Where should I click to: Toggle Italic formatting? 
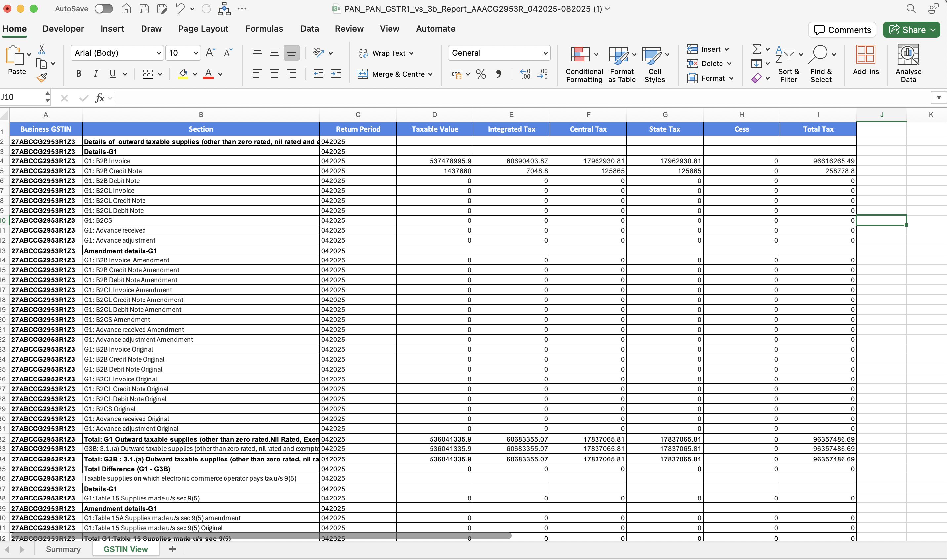coord(96,74)
